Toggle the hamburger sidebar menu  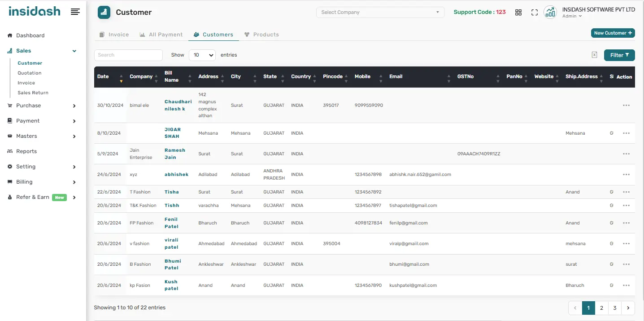[x=75, y=12]
